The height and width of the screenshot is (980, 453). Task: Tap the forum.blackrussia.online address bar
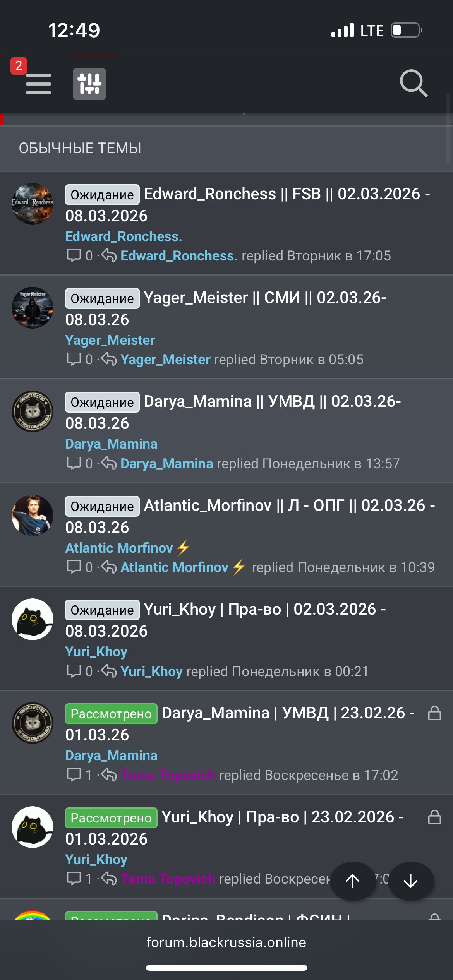point(226,942)
